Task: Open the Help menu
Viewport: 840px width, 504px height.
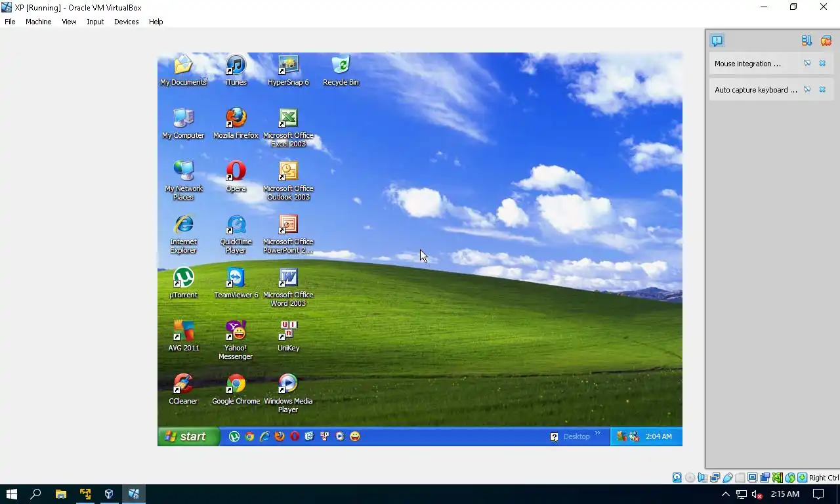Action: tap(156, 22)
